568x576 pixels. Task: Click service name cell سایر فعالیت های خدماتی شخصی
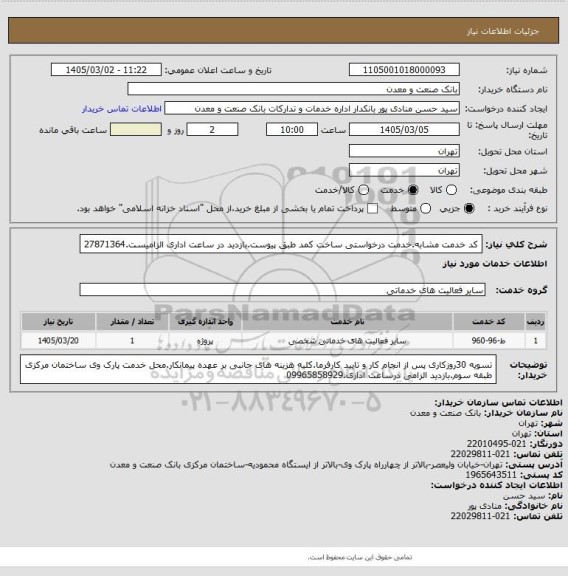point(347,341)
